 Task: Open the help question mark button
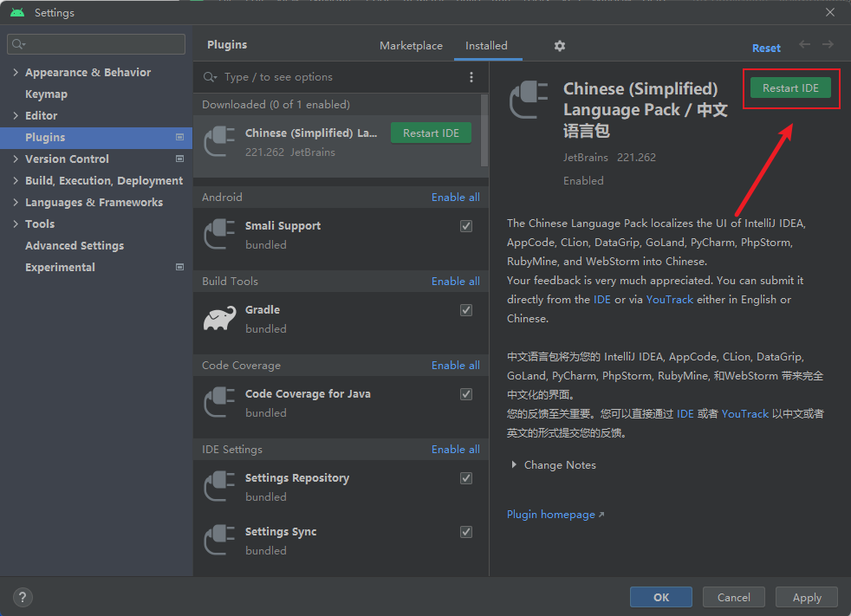click(23, 598)
